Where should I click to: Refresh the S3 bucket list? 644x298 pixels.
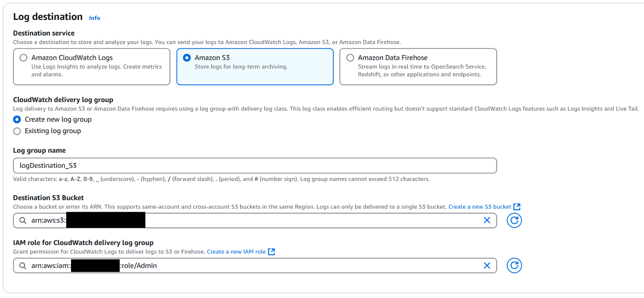tap(514, 220)
